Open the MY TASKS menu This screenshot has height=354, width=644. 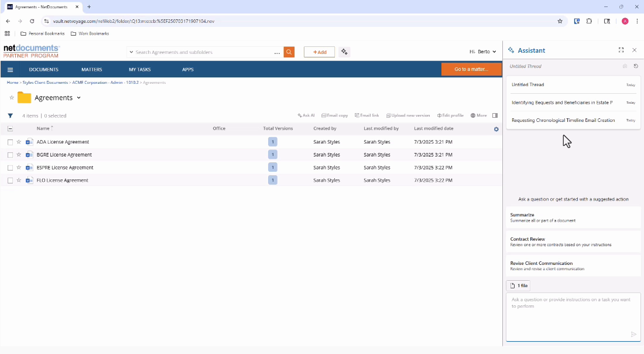coord(140,70)
